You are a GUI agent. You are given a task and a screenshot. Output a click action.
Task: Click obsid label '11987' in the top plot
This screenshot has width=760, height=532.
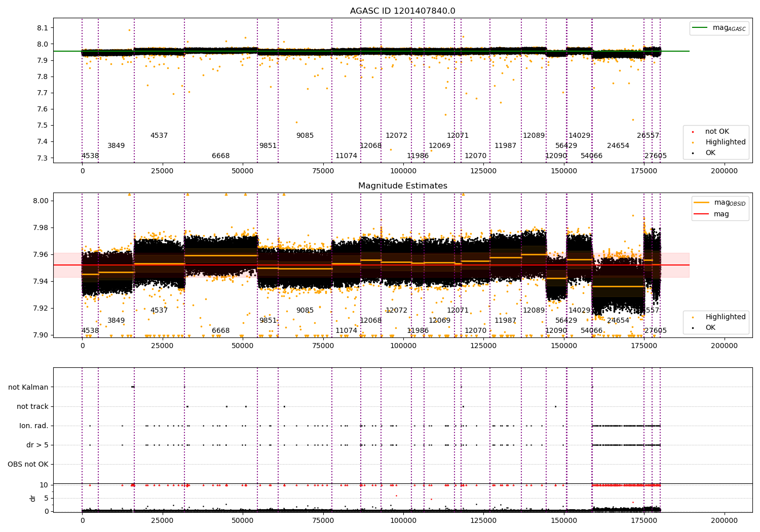click(506, 146)
